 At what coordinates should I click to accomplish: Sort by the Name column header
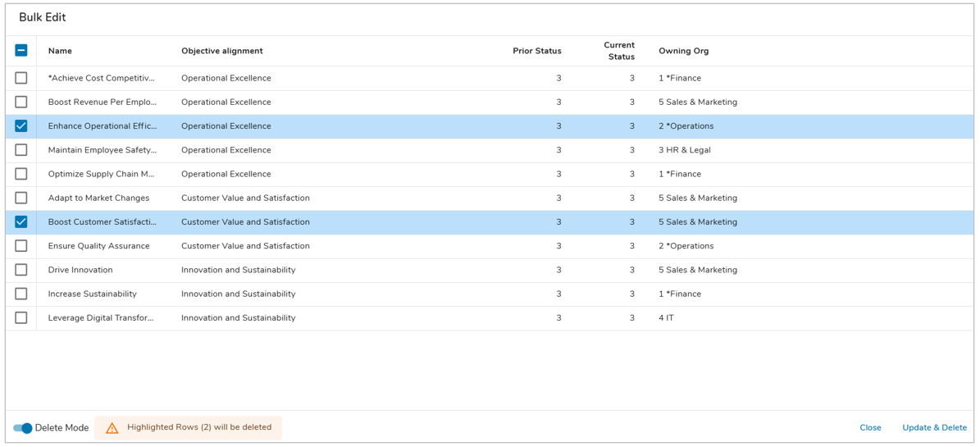pos(60,51)
